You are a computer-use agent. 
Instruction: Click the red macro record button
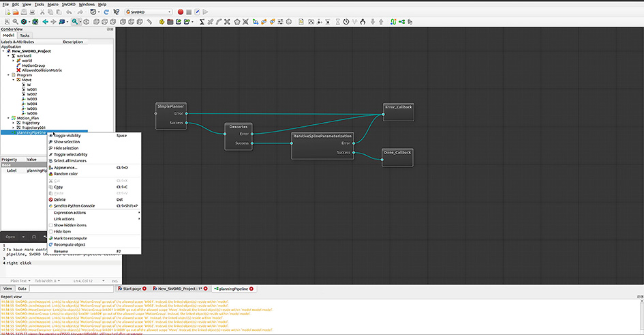point(180,12)
